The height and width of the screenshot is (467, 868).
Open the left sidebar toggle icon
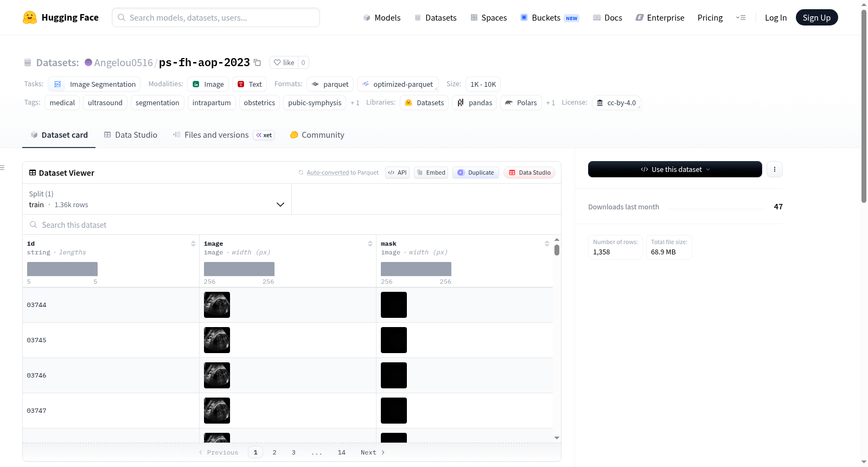(3, 168)
